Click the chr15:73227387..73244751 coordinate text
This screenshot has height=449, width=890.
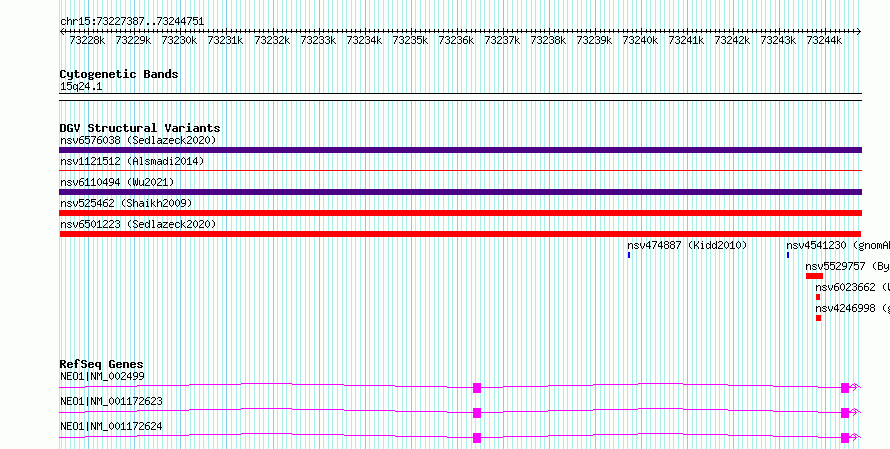[x=132, y=22]
